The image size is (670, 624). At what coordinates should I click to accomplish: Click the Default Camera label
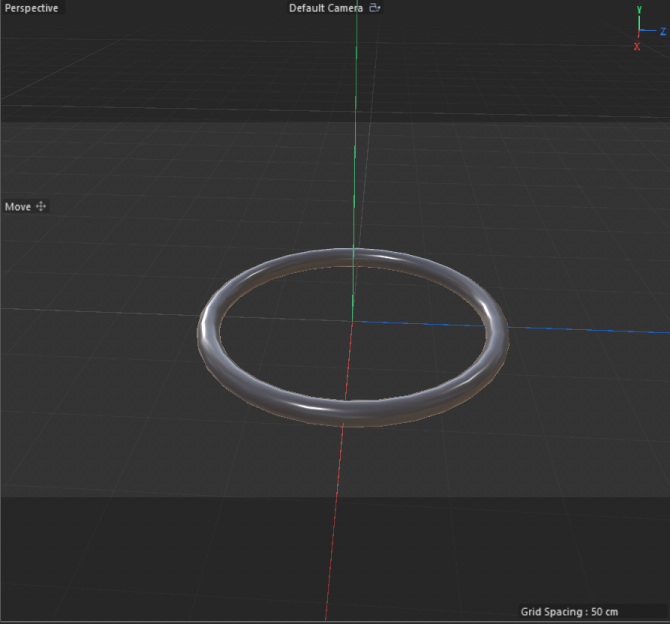(x=326, y=8)
